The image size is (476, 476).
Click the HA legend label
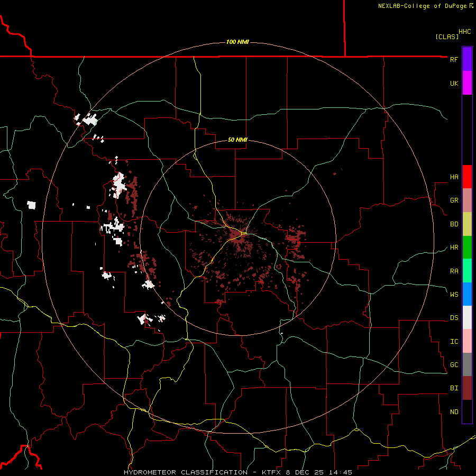pos(454,177)
